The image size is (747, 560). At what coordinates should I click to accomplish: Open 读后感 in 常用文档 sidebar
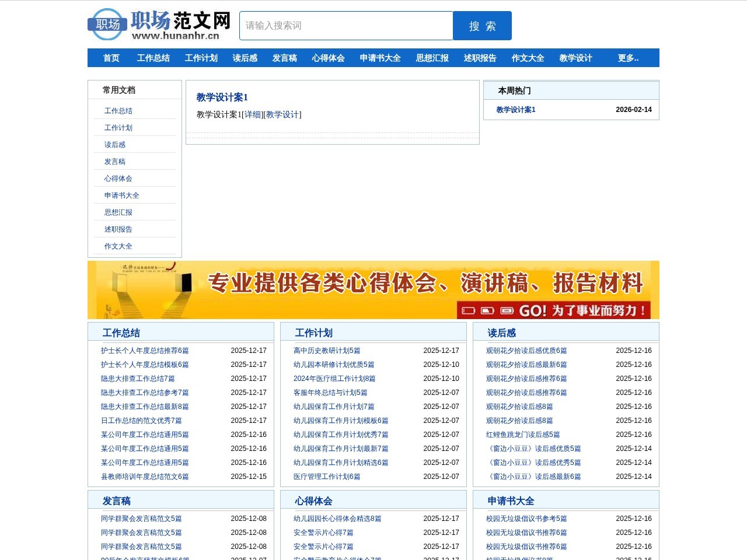click(115, 145)
